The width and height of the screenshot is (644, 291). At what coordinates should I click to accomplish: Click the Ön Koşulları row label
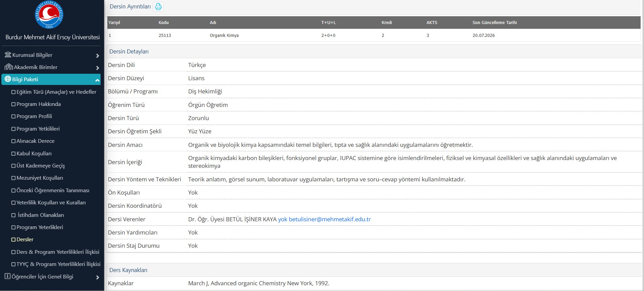[124, 193]
